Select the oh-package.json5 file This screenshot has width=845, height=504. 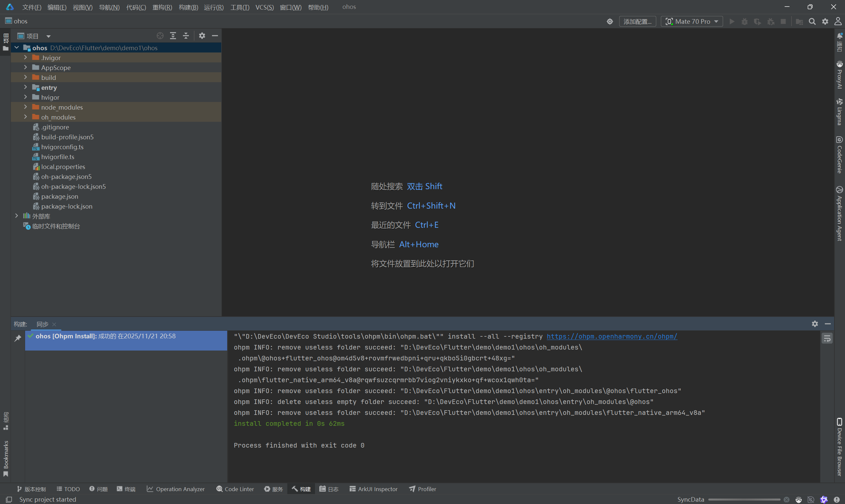point(116,177)
